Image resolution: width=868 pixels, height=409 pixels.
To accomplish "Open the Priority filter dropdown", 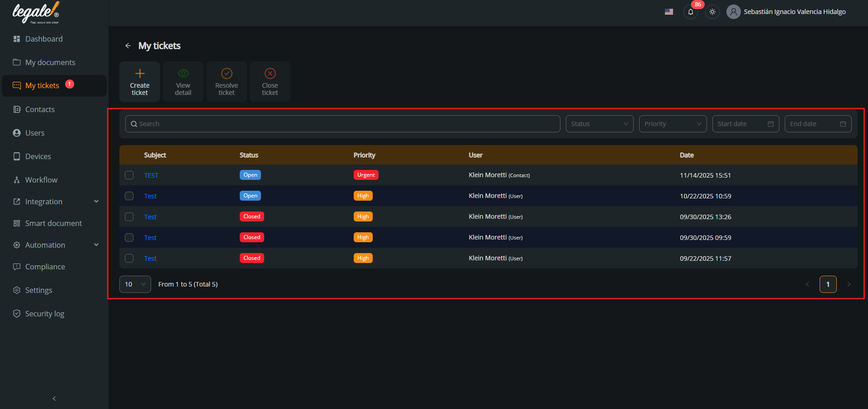I will [673, 124].
